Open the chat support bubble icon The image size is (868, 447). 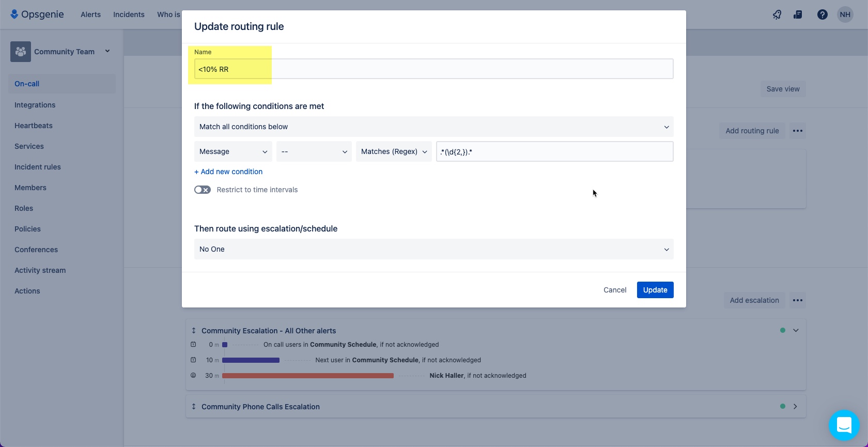(844, 425)
